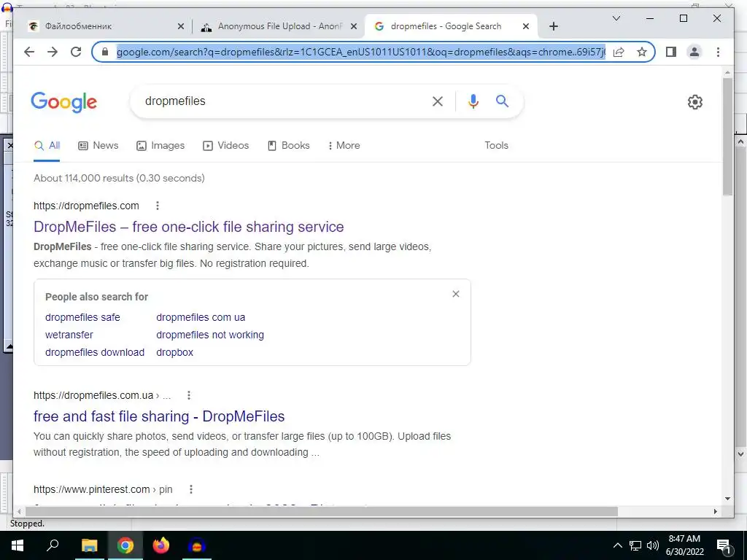
Task: Open options for the dropmefiles.com.ua result
Action: coord(189,395)
